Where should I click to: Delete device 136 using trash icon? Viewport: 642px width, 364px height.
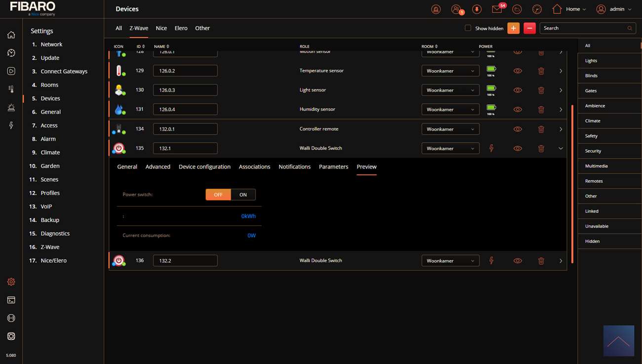tap(541, 261)
